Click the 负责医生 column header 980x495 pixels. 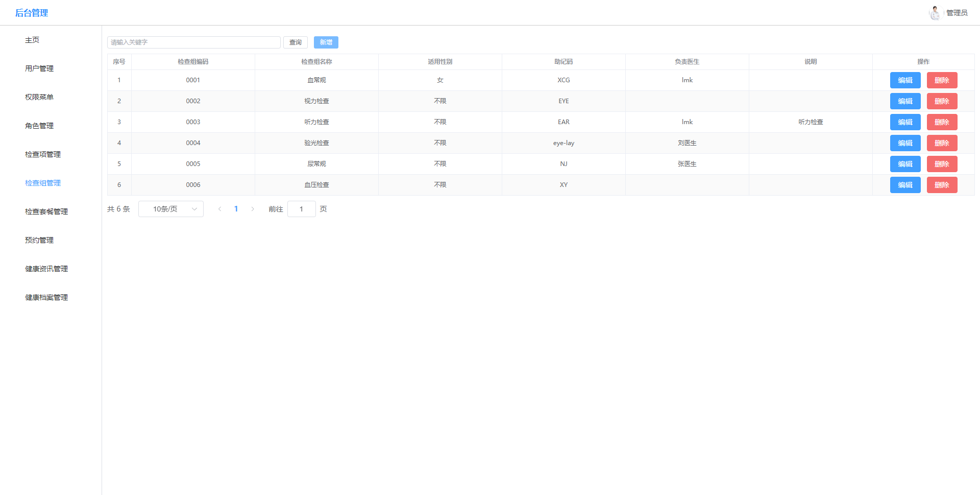coord(687,62)
